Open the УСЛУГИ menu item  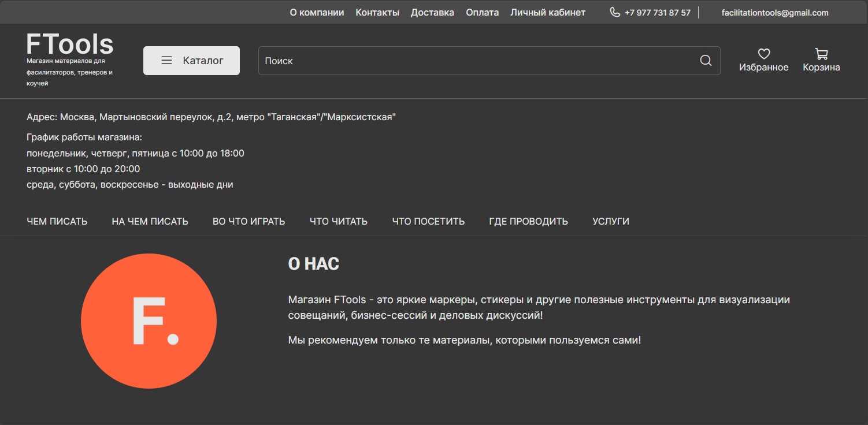(x=611, y=221)
